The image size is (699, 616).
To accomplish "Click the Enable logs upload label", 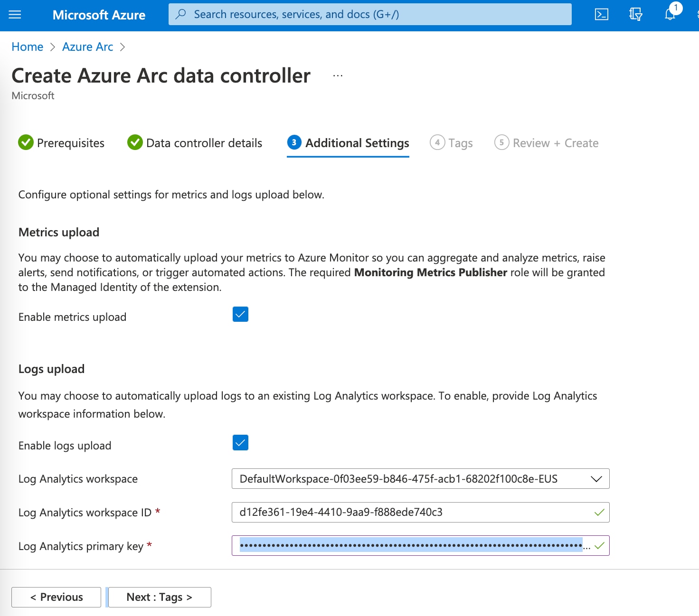I will [65, 446].
